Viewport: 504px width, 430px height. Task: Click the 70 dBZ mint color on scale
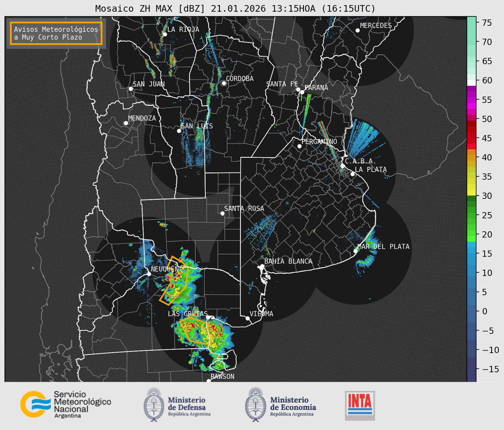coord(471,42)
